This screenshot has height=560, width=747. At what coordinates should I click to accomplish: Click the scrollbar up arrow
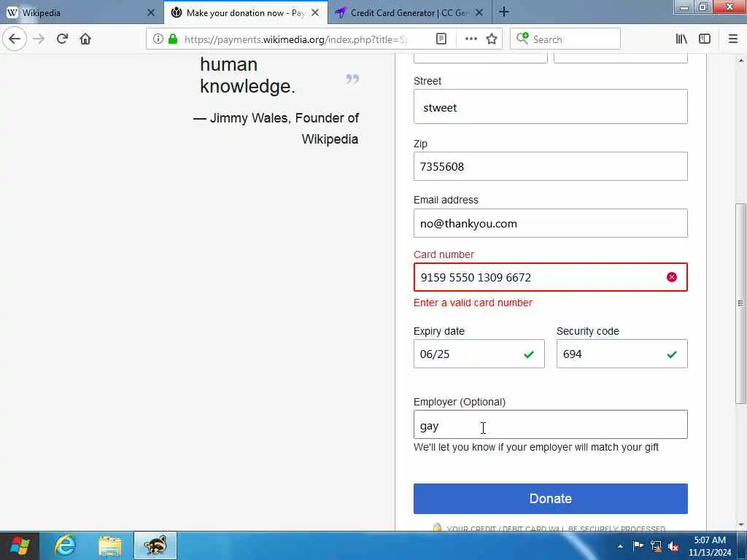point(740,61)
